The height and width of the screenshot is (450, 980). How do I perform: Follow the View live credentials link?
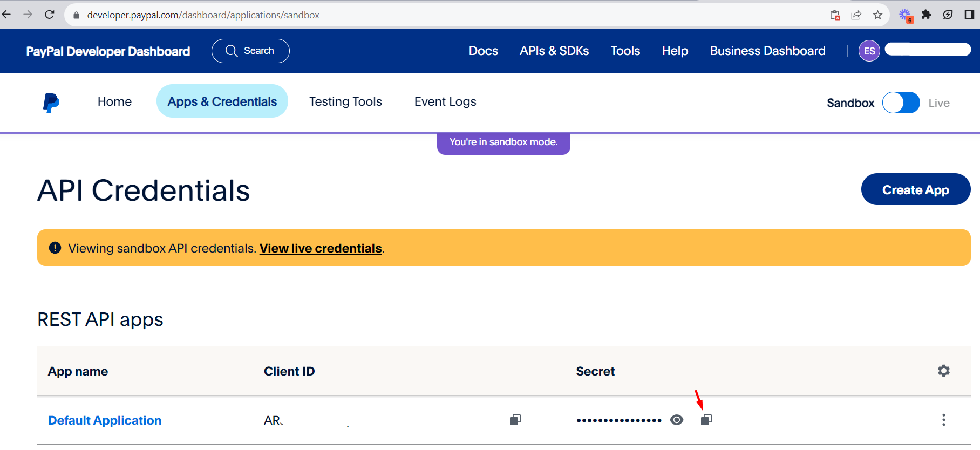(x=321, y=248)
